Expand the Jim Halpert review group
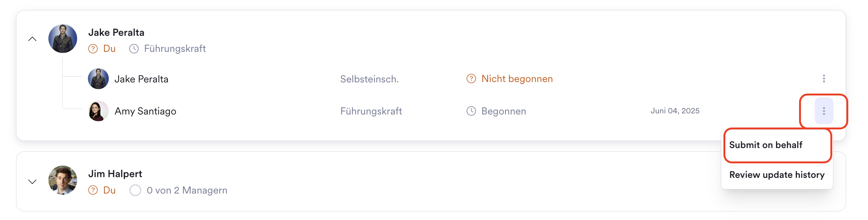The image size is (868, 220). pyautogui.click(x=32, y=182)
